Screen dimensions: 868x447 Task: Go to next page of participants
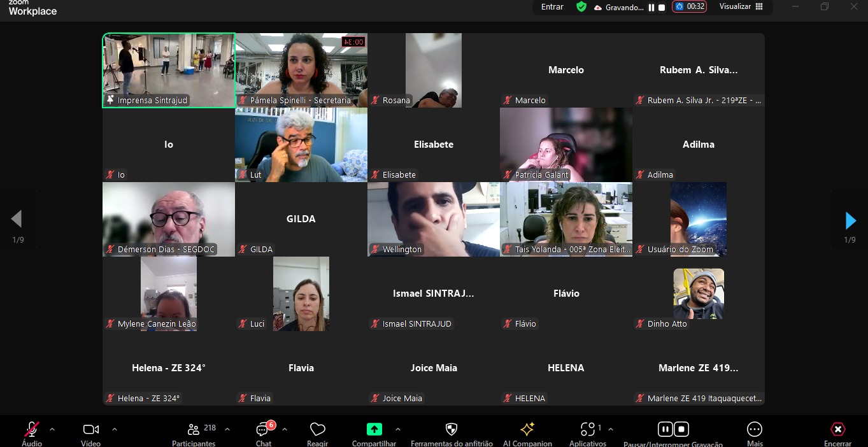(x=850, y=220)
